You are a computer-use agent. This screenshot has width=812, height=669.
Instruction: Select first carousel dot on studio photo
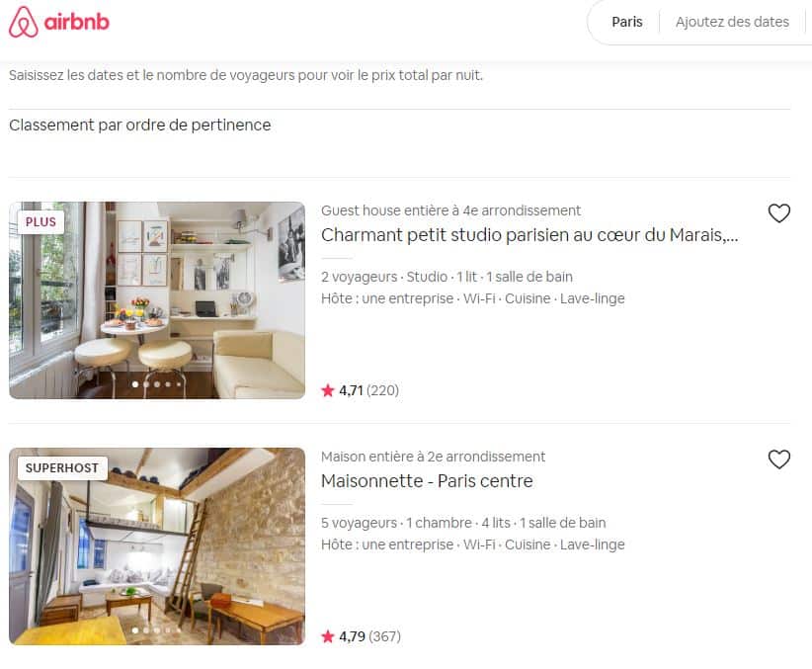[135, 384]
